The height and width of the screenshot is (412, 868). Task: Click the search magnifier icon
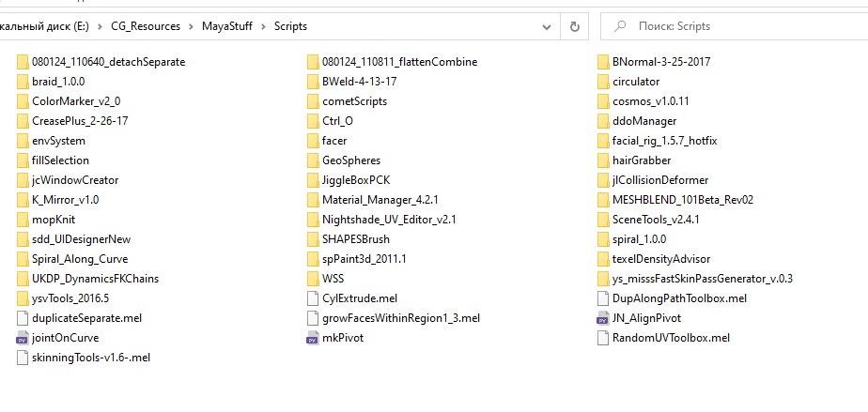point(621,26)
